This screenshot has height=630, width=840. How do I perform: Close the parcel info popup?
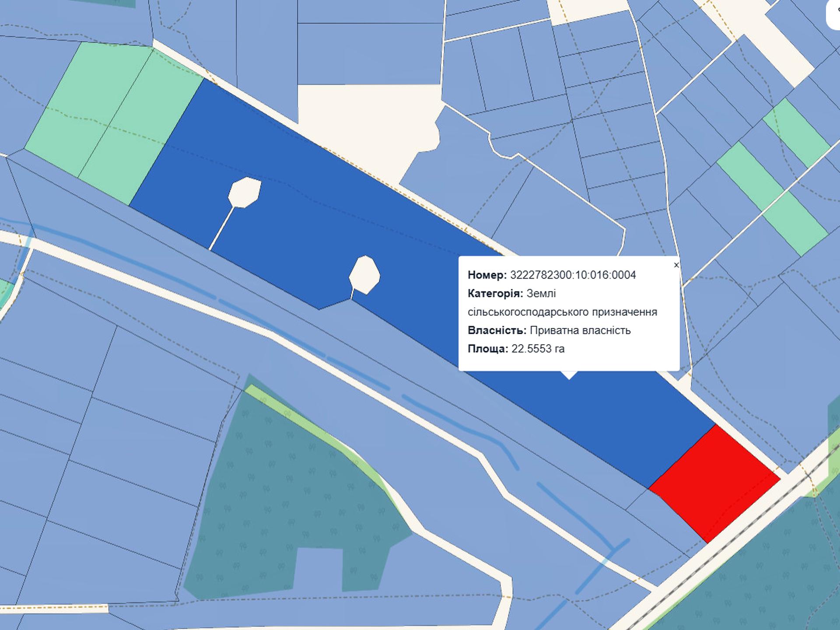pos(676,265)
